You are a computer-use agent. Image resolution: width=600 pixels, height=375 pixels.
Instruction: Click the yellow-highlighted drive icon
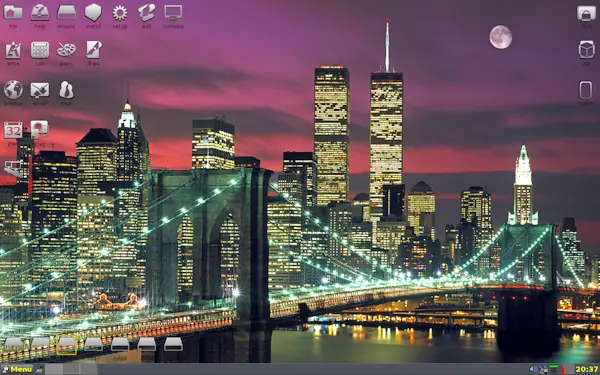(x=67, y=344)
